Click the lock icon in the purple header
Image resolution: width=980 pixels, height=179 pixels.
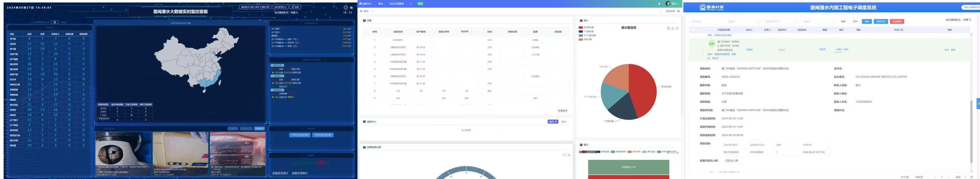659,3
